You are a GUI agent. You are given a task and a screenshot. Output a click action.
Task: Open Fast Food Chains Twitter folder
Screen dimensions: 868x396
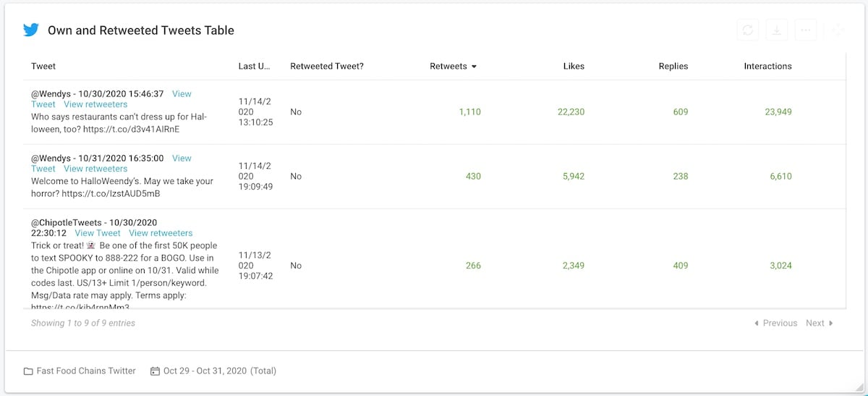[x=86, y=371]
